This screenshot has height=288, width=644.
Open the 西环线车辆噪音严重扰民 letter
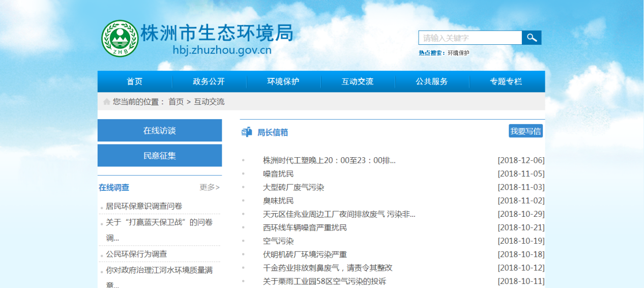305,227
